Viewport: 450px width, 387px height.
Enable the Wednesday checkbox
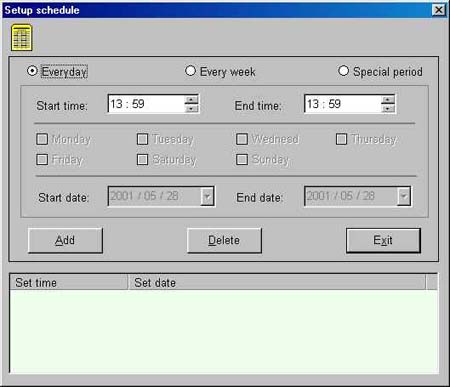pyautogui.click(x=242, y=139)
